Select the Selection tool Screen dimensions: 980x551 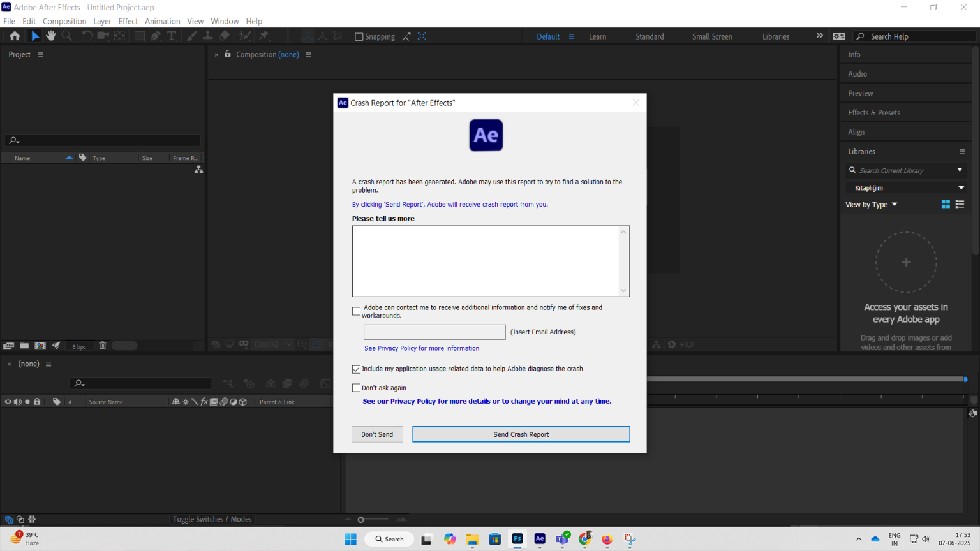[35, 36]
